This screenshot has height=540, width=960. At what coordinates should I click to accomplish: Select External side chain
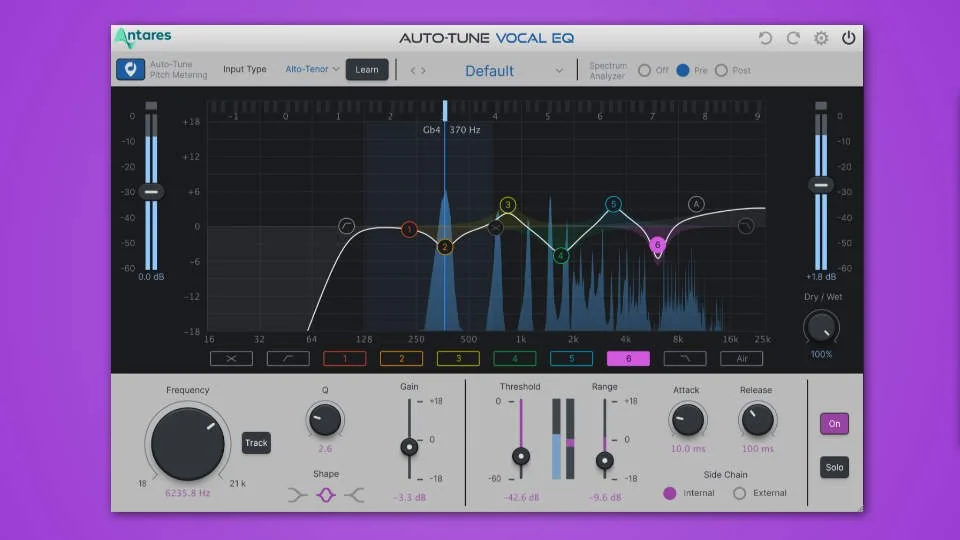(740, 493)
